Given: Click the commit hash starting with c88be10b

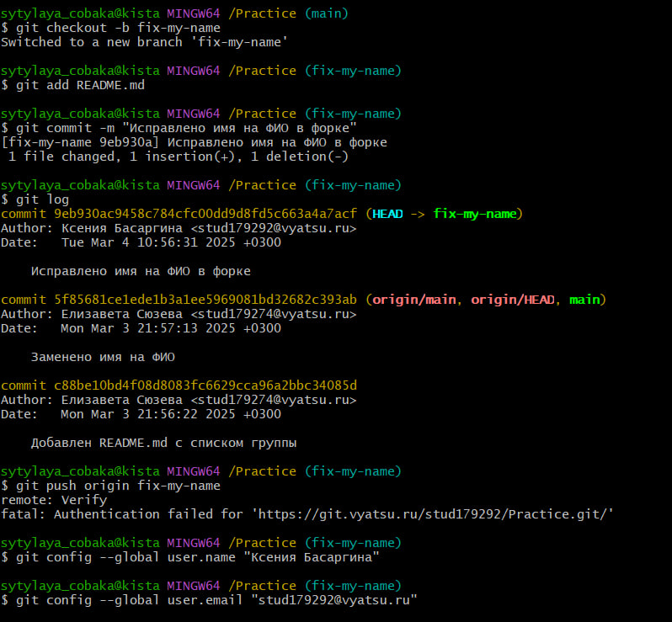Looking at the screenshot, I should [x=205, y=385].
